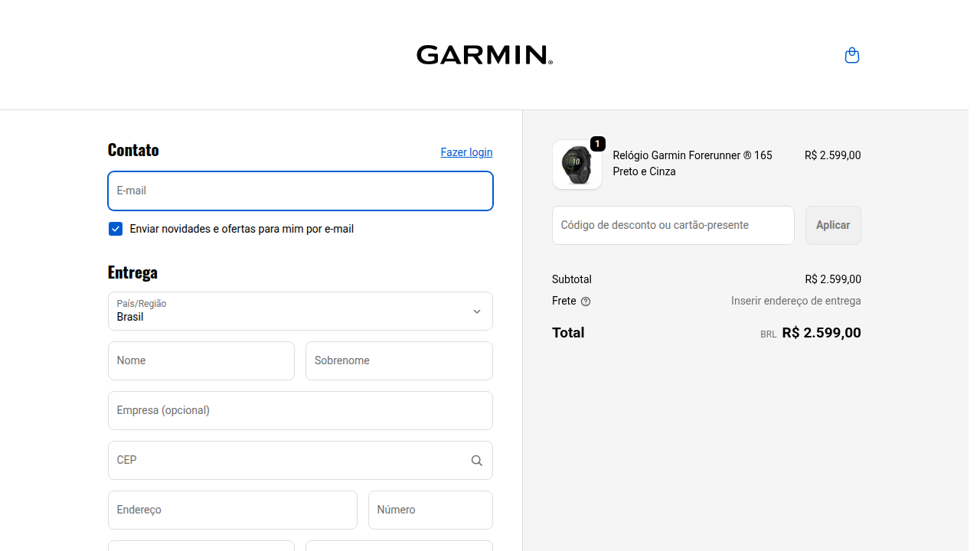This screenshot has height=551, width=980.
Task: Click the Sobrenome field
Action: pos(399,360)
